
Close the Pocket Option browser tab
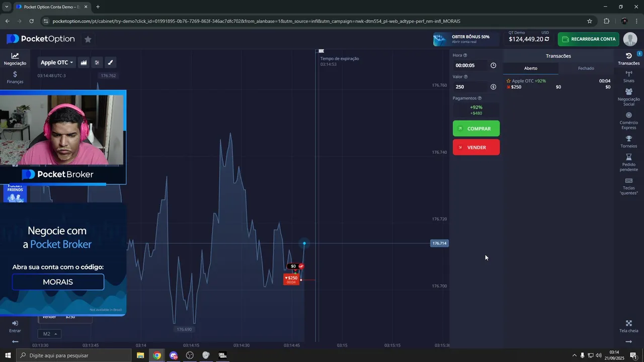click(86, 7)
